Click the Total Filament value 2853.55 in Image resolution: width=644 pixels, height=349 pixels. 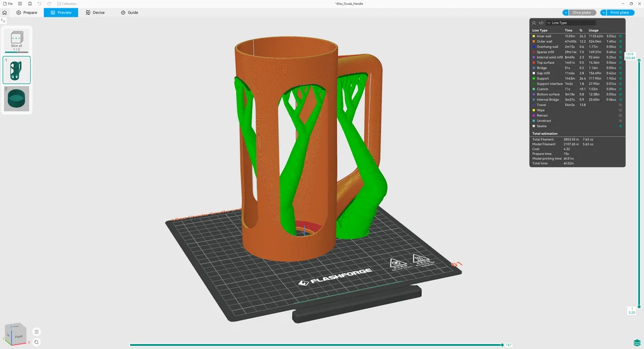click(570, 140)
